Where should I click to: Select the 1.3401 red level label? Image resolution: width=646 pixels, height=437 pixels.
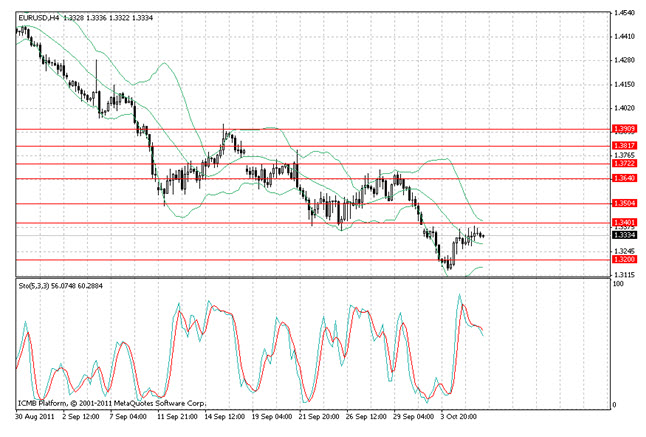point(624,222)
